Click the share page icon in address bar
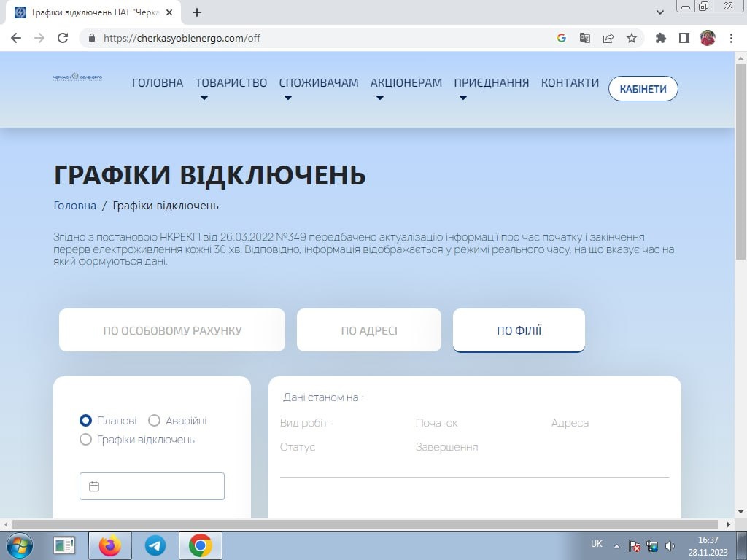 608,38
